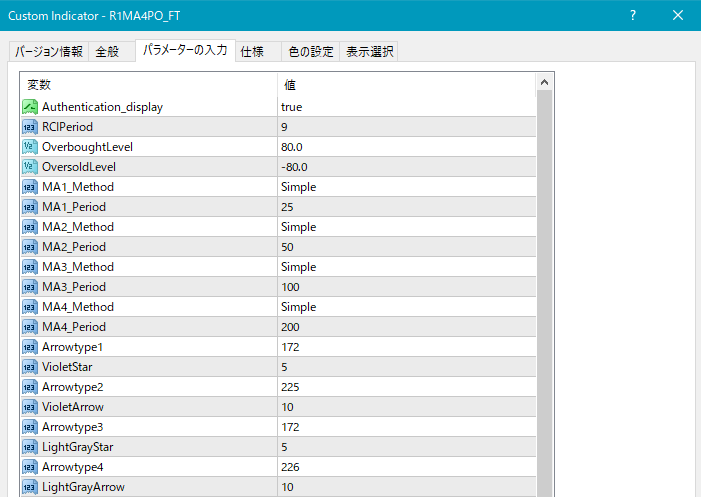Click the RCIPeriod integer type icon
Viewport: 701px width, 497px height.
[30, 127]
